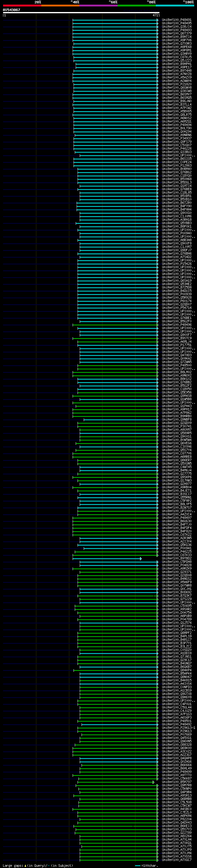Click the Large gaps legend text
Viewport: 197px width, 868px height.
point(38,865)
